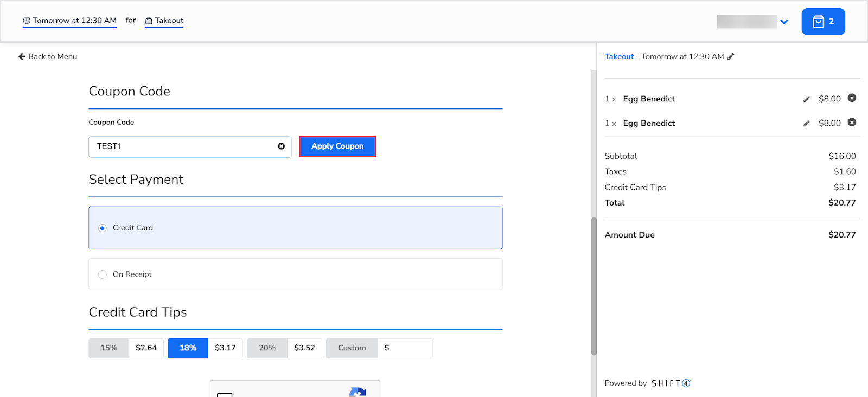Change pickup time Tomorrow at 12:30 AM
Image resolution: width=868 pixels, height=397 pixels.
click(x=69, y=21)
